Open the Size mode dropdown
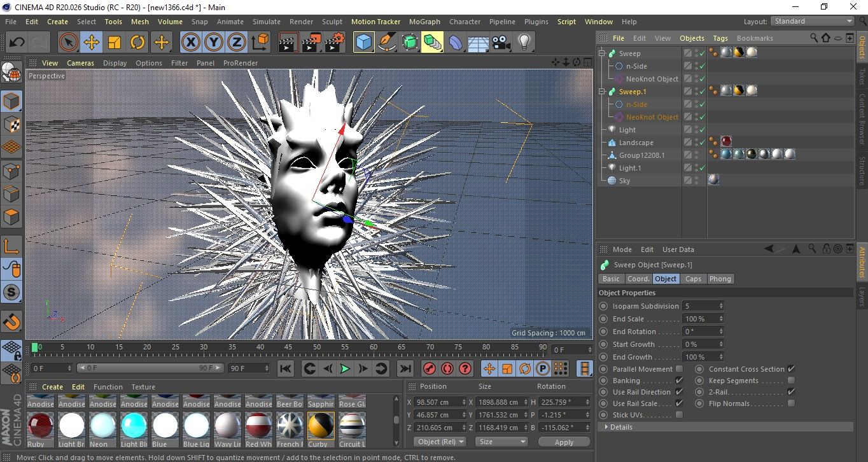This screenshot has height=462, width=868. click(502, 442)
